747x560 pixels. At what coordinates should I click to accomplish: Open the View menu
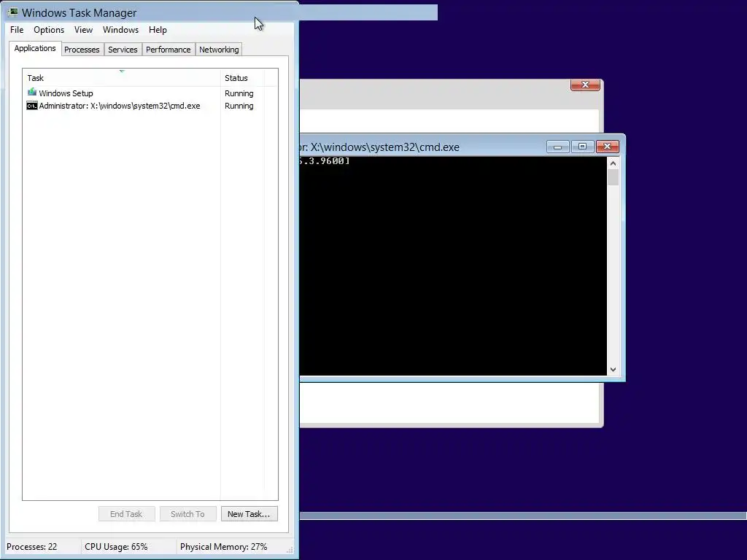point(83,29)
